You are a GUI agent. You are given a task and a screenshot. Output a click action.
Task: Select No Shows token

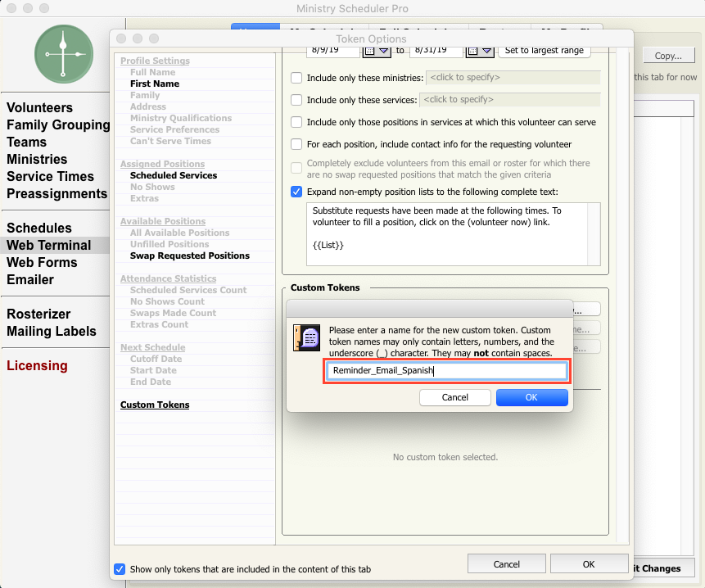click(x=152, y=187)
